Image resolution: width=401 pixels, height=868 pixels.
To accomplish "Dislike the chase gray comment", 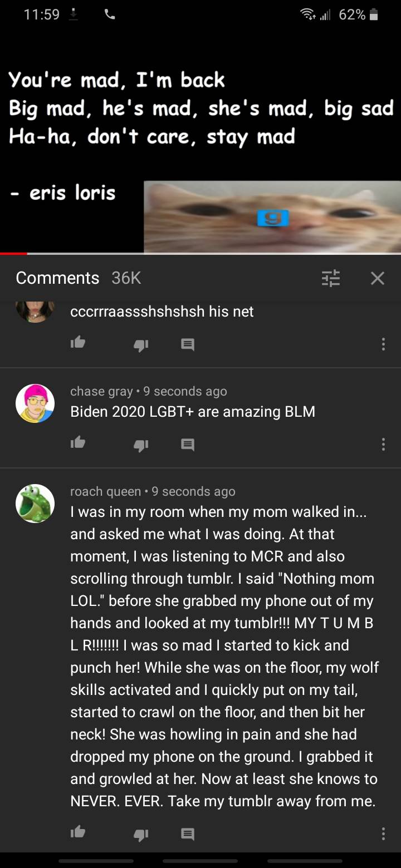I will (140, 445).
